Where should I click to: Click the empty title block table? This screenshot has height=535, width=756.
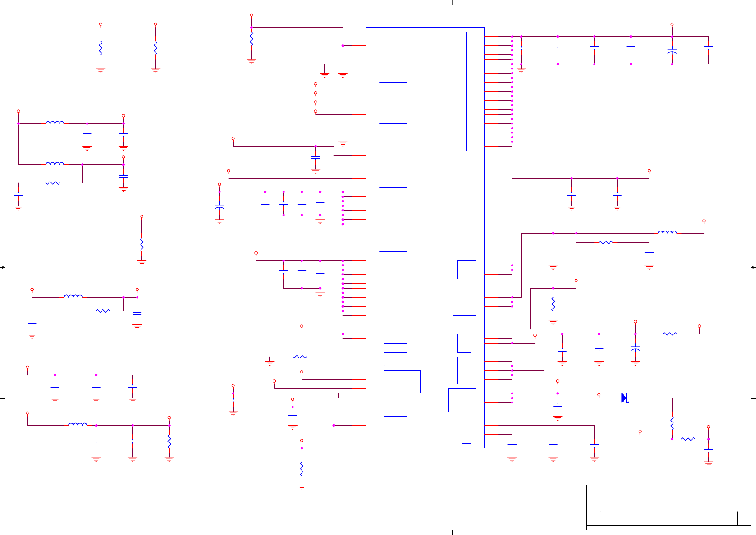pyautogui.click(x=668, y=507)
